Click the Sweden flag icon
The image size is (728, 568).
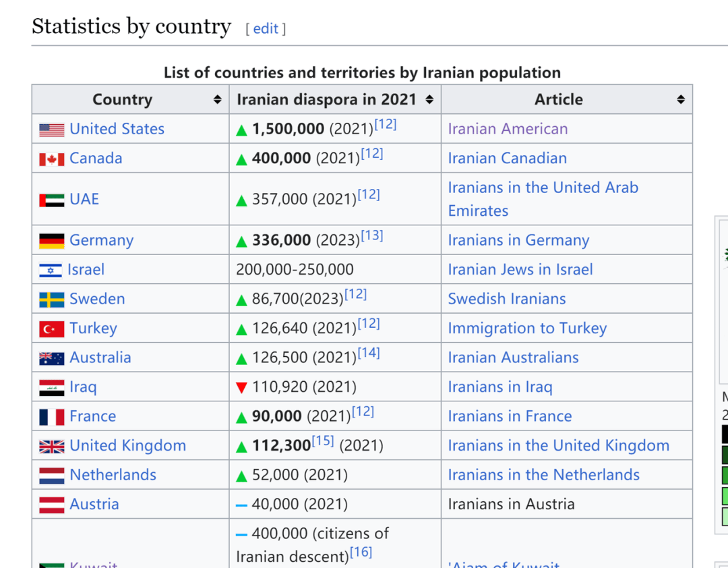click(52, 300)
